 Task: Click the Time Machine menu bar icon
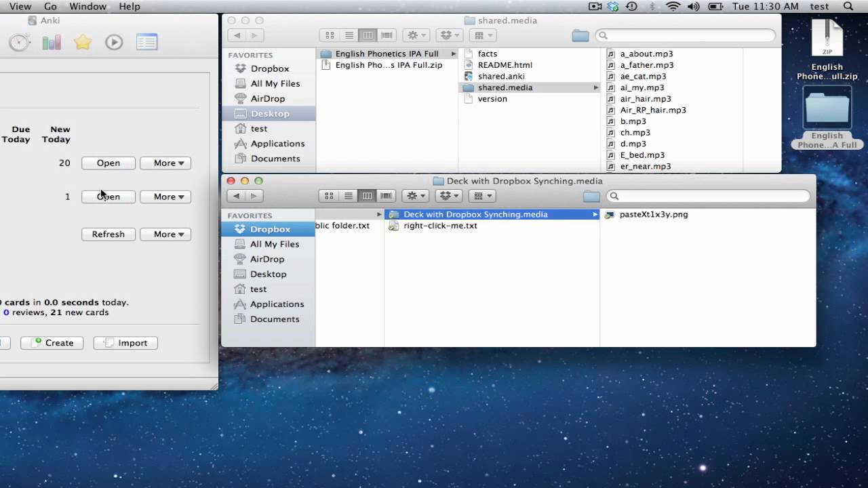(632, 6)
